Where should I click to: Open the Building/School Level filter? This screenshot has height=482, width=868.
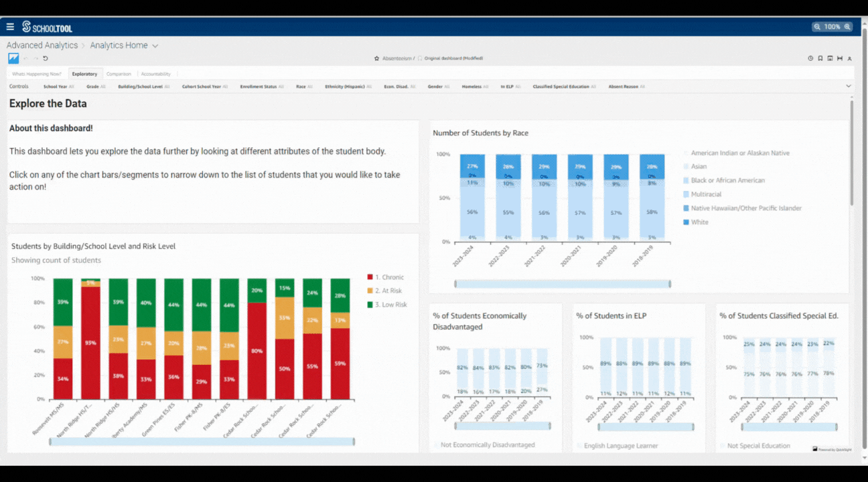coord(143,86)
